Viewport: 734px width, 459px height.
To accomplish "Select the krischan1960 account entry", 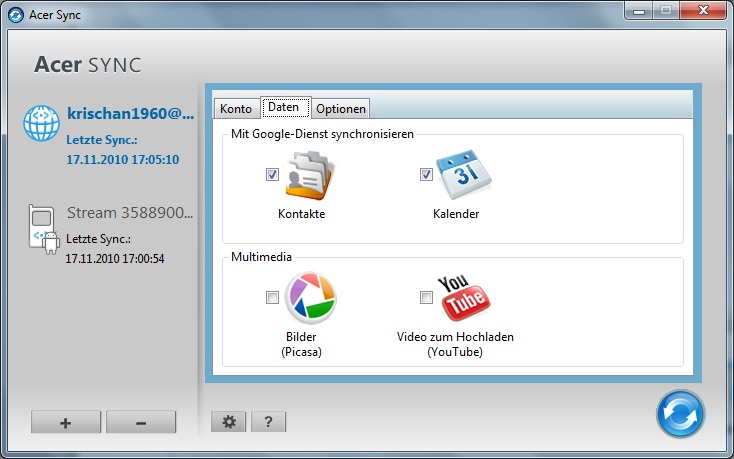I will tap(129, 114).
